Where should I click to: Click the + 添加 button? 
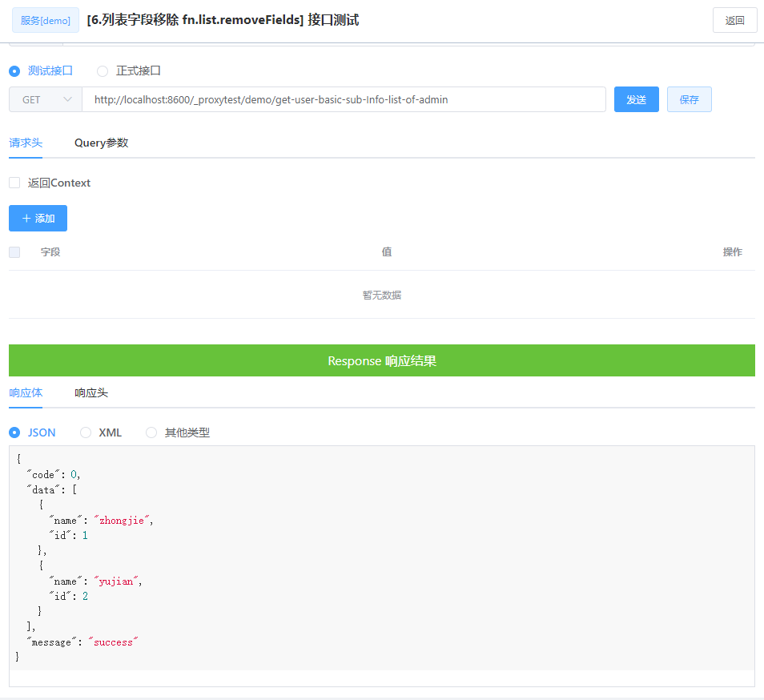(38, 218)
